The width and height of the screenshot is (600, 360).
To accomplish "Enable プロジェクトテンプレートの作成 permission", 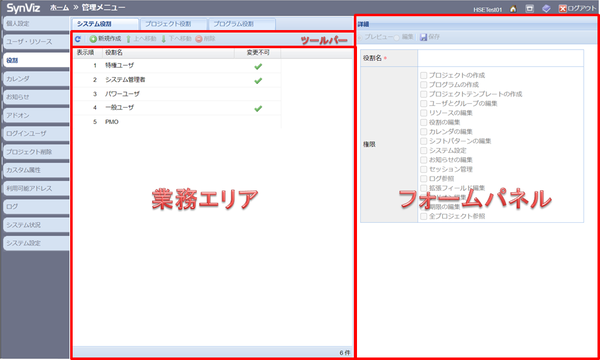I will pos(424,94).
